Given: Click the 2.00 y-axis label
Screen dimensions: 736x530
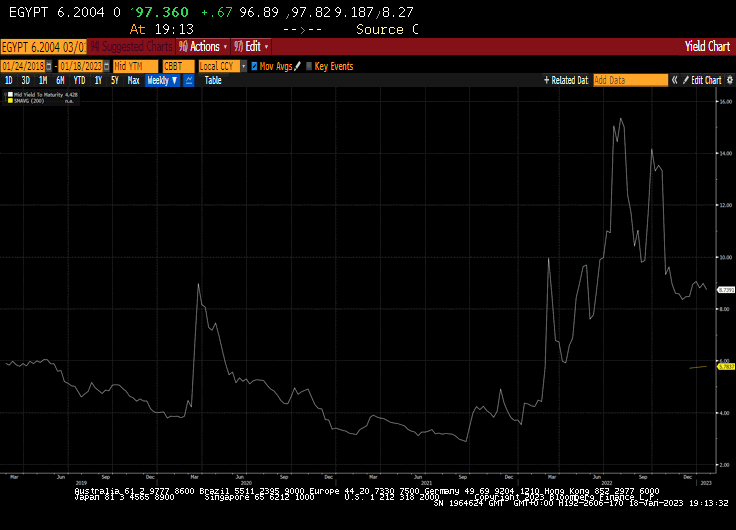Looking at the screenshot, I should 726,465.
